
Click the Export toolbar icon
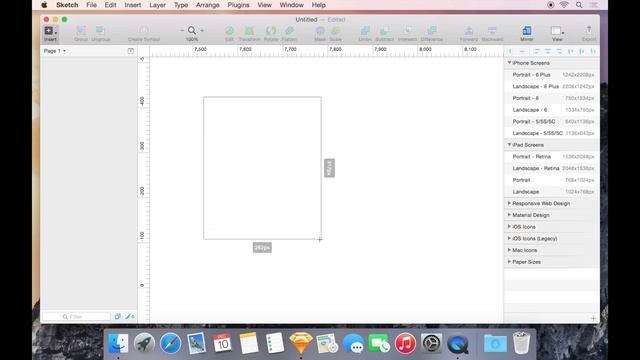(x=589, y=30)
